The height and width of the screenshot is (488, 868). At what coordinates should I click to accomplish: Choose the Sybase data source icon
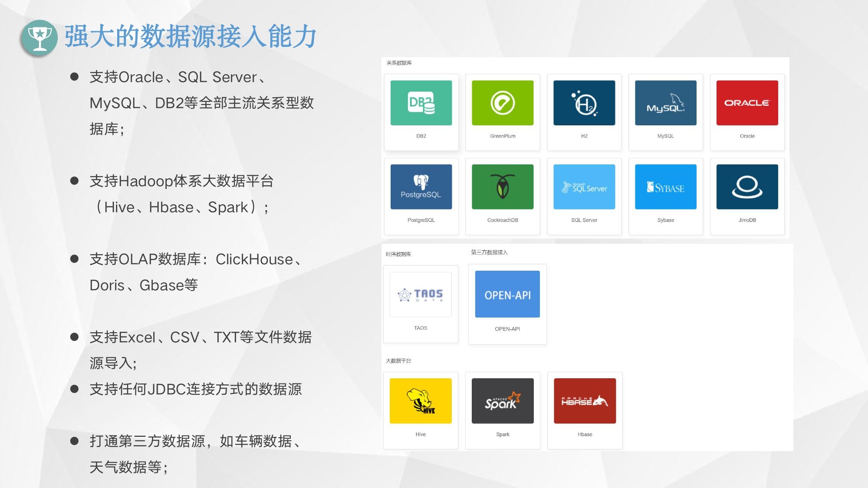pyautogui.click(x=666, y=187)
